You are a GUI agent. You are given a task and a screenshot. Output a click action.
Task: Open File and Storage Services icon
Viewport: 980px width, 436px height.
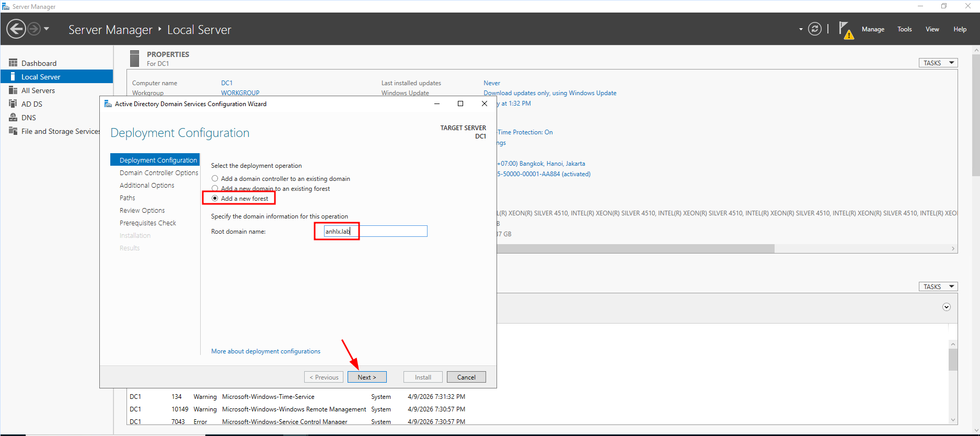point(13,131)
